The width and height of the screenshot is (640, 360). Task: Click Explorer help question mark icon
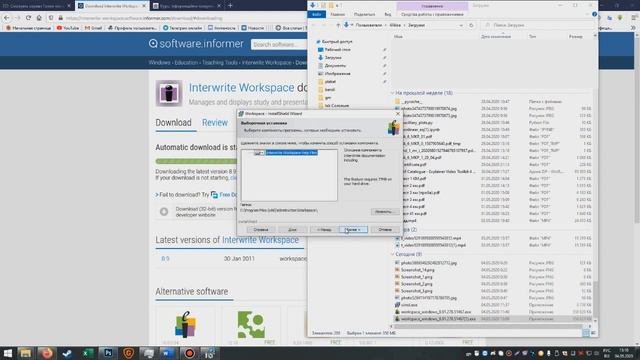(594, 14)
